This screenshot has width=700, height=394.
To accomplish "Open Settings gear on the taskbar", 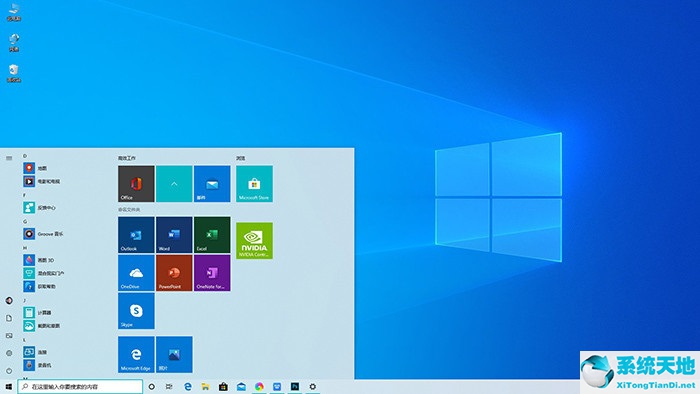I will click(x=312, y=386).
